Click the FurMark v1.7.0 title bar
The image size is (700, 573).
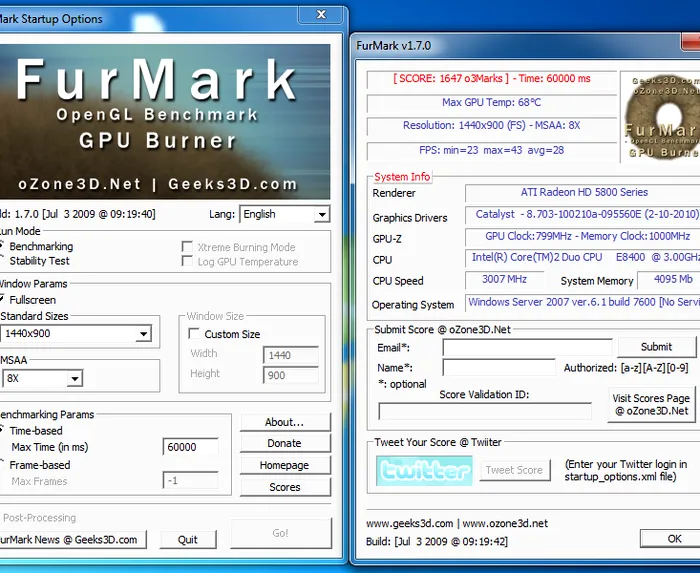coord(518,46)
